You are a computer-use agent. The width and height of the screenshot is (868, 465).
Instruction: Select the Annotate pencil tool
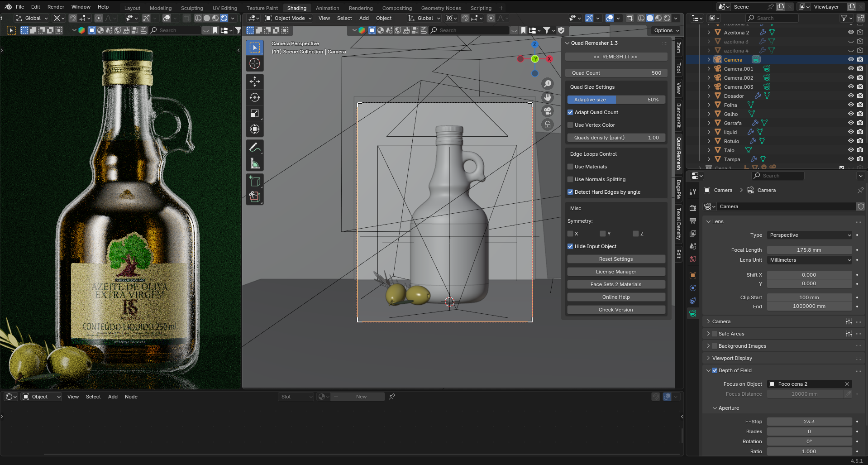tap(255, 148)
